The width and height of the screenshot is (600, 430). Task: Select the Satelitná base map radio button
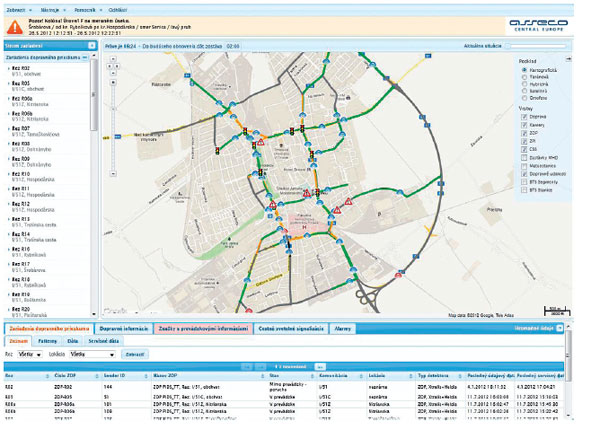pos(527,91)
